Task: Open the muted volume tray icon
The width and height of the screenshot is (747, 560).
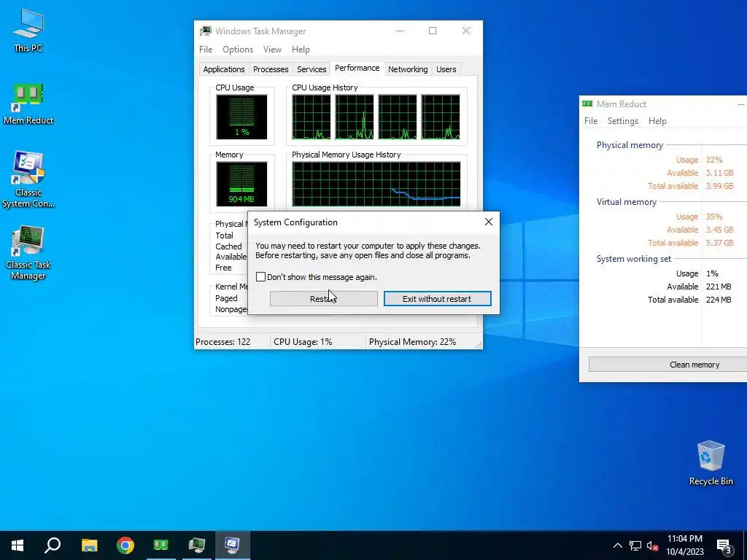Action: (653, 545)
